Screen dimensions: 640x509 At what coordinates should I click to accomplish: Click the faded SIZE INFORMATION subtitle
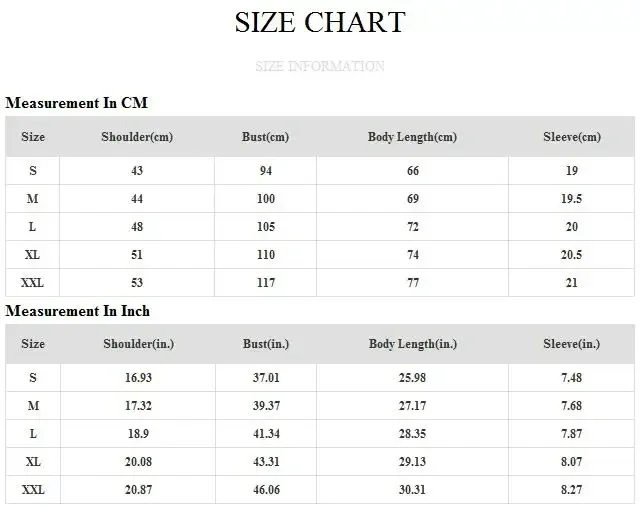click(x=320, y=66)
